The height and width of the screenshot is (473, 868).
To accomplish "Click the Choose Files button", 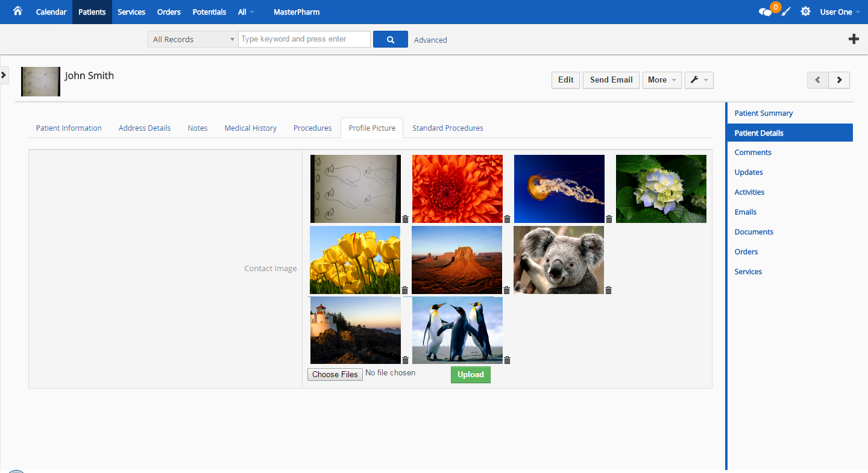I will 335,374.
